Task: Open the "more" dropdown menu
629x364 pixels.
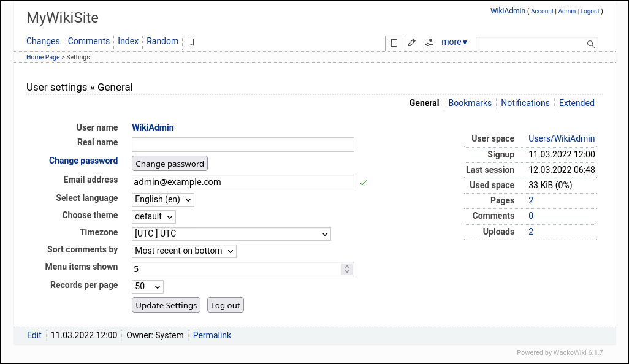Action: pyautogui.click(x=454, y=42)
